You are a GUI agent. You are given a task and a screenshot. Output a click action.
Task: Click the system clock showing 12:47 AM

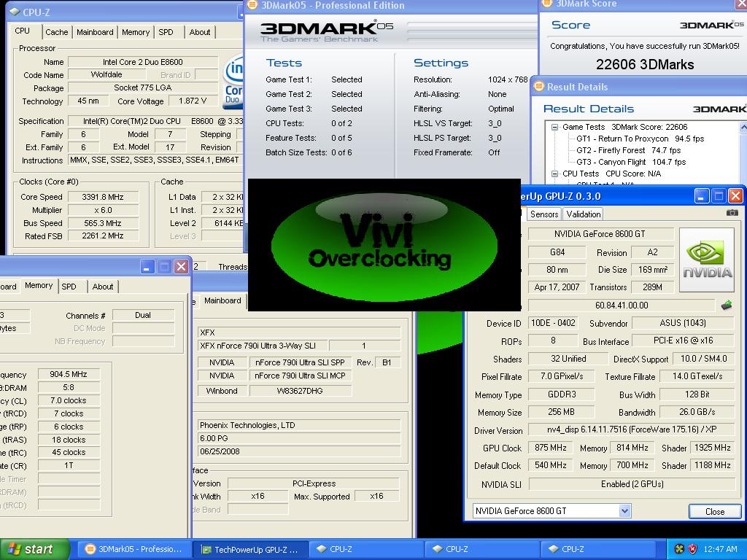(x=720, y=549)
